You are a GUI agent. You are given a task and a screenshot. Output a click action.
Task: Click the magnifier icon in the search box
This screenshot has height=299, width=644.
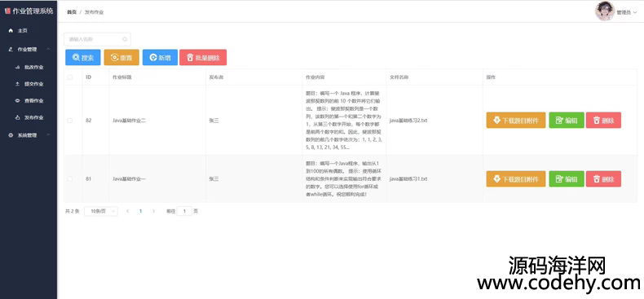[x=125, y=39]
